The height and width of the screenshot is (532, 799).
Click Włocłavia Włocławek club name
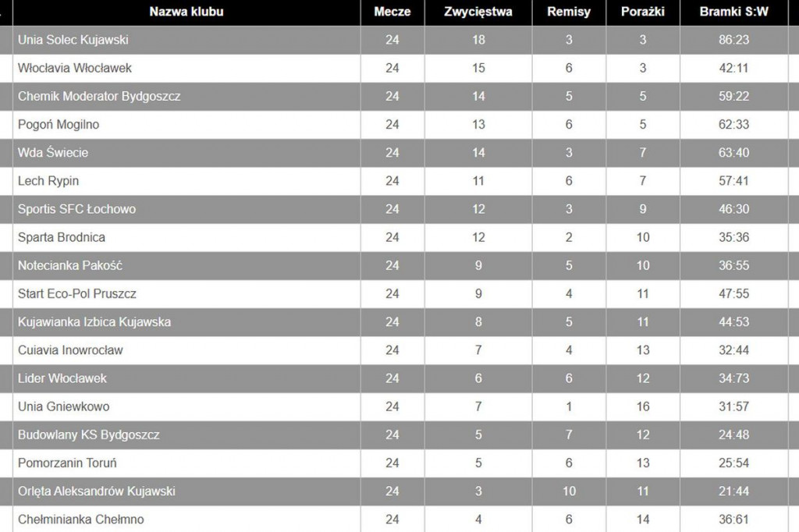point(74,68)
